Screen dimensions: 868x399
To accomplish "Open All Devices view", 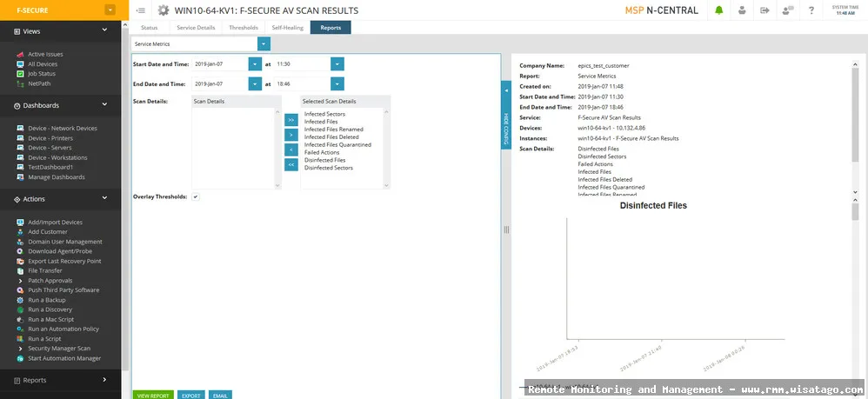I will [43, 64].
